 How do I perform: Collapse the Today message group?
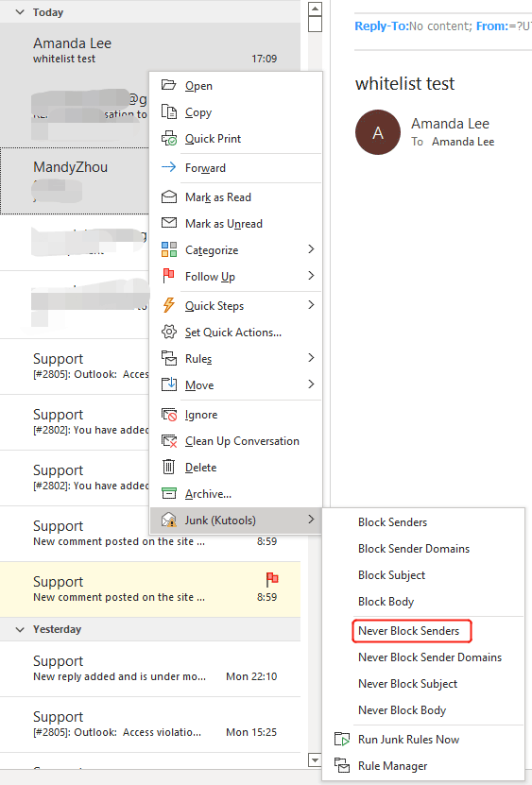tap(20, 12)
